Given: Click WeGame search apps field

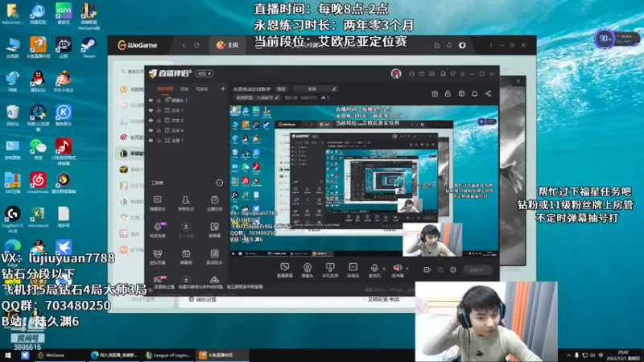Looking at the screenshot, I should (x=133, y=72).
